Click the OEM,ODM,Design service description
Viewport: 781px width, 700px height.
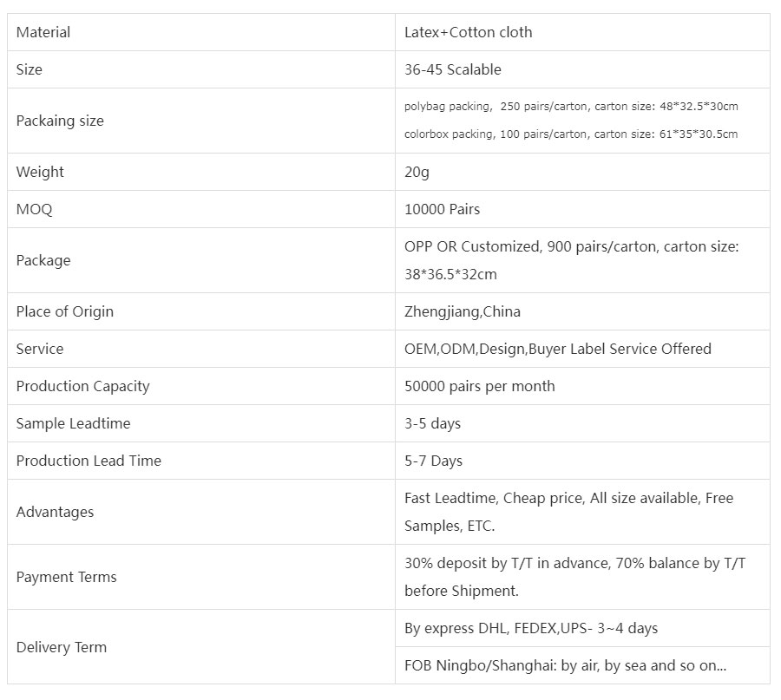pos(557,349)
